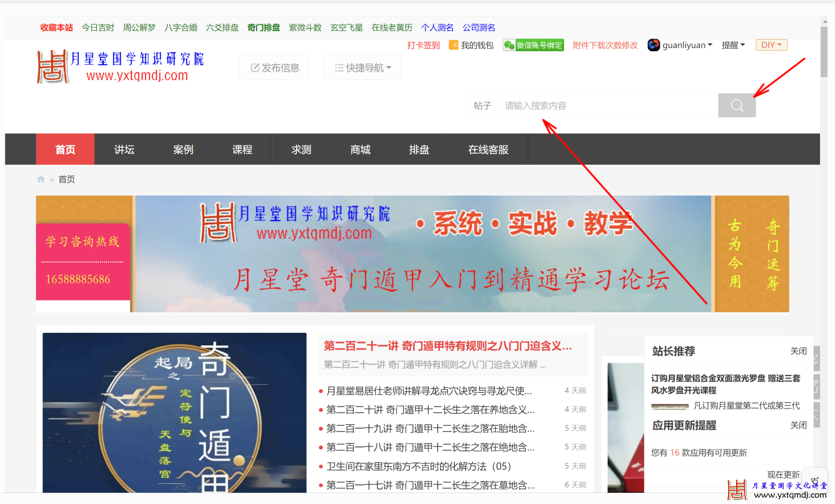
Task: Open the 公司测名 link
Action: [x=479, y=28]
